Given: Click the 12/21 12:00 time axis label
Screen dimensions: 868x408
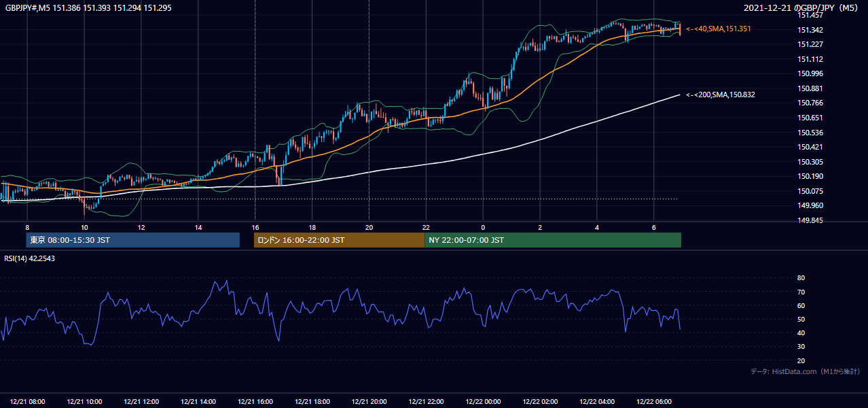Looking at the screenshot, I should click(141, 402).
